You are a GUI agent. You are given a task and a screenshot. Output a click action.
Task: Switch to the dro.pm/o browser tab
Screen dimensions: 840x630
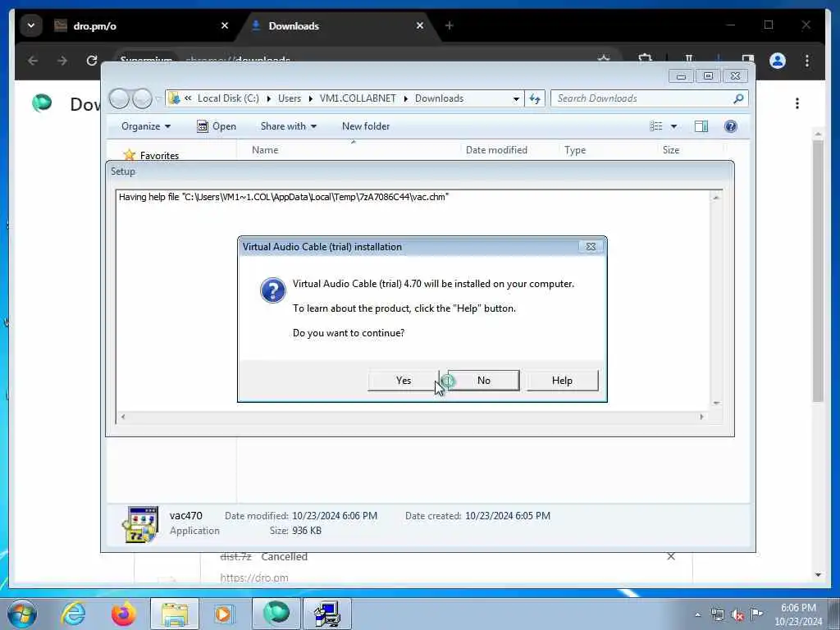(139, 25)
